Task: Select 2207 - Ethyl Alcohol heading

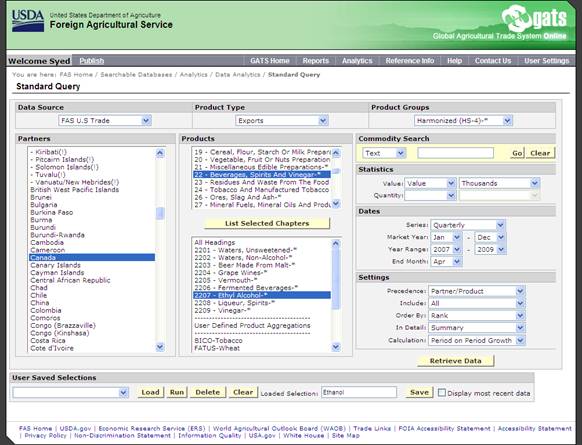Action: [262, 295]
